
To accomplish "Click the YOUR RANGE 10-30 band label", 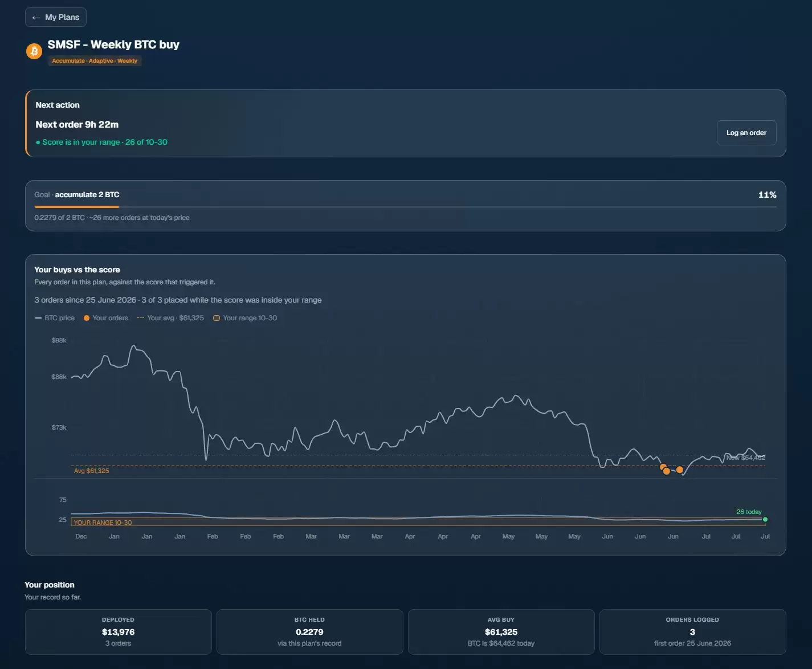I will tap(103, 523).
